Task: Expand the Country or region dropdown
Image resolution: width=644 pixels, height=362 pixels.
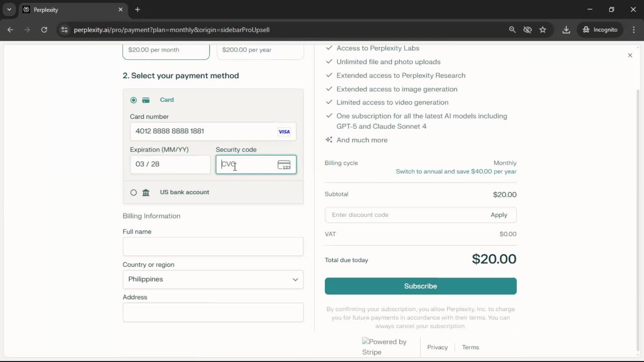Action: click(x=213, y=279)
